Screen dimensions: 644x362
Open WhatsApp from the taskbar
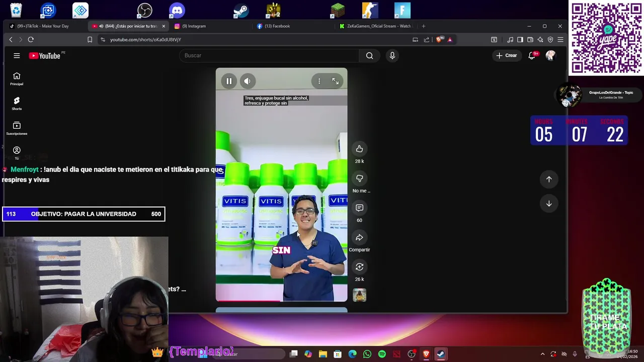(367, 354)
